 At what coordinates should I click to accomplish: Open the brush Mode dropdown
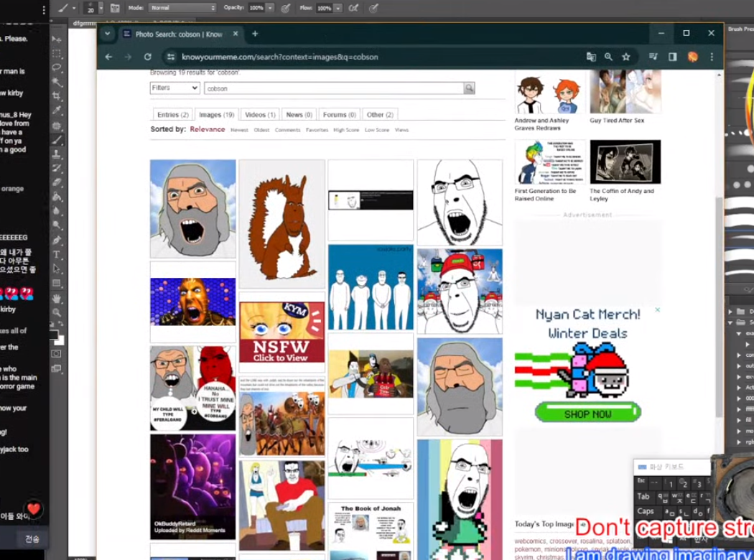(182, 8)
